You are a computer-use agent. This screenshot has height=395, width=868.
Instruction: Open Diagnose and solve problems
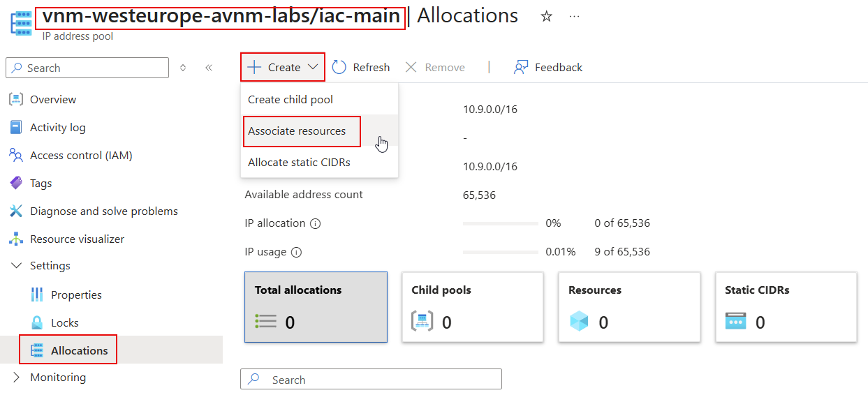[x=103, y=211]
